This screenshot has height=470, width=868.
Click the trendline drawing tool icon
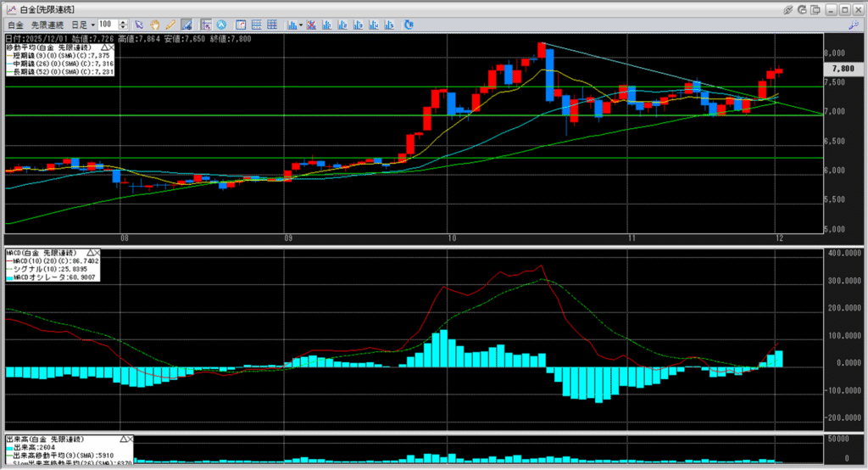point(186,25)
